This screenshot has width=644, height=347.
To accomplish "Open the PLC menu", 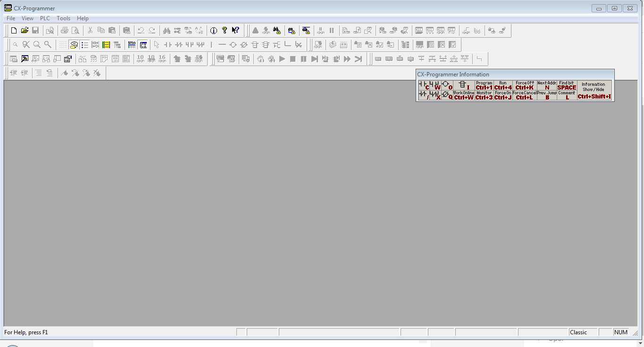I will pyautogui.click(x=45, y=18).
